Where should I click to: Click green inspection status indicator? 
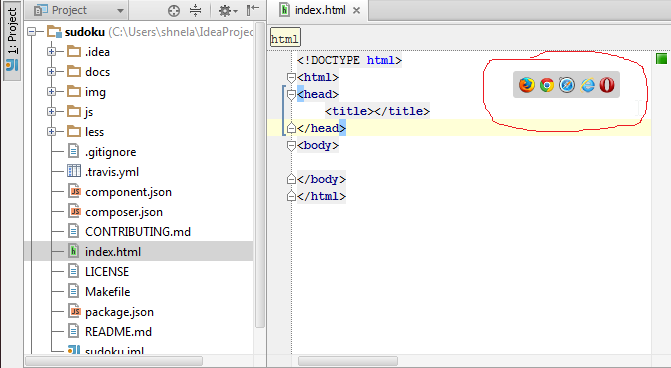pos(661,59)
